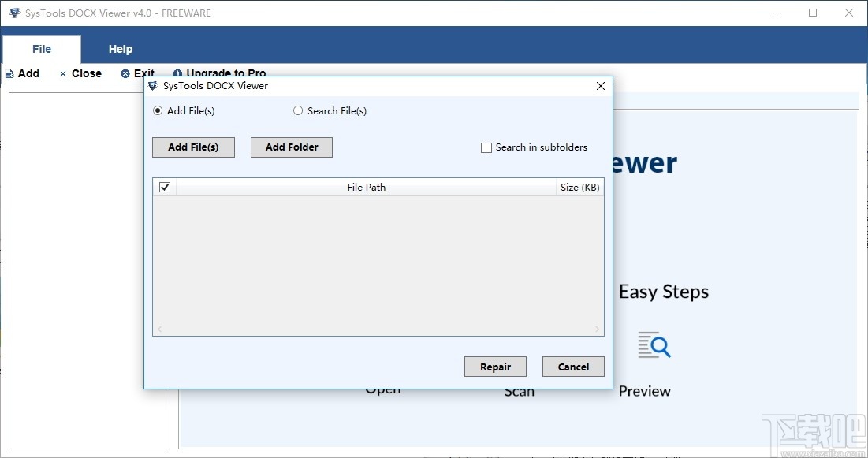Open Upgrade to Pro via its arrow icon
Image resolution: width=868 pixels, height=458 pixels.
pos(180,73)
